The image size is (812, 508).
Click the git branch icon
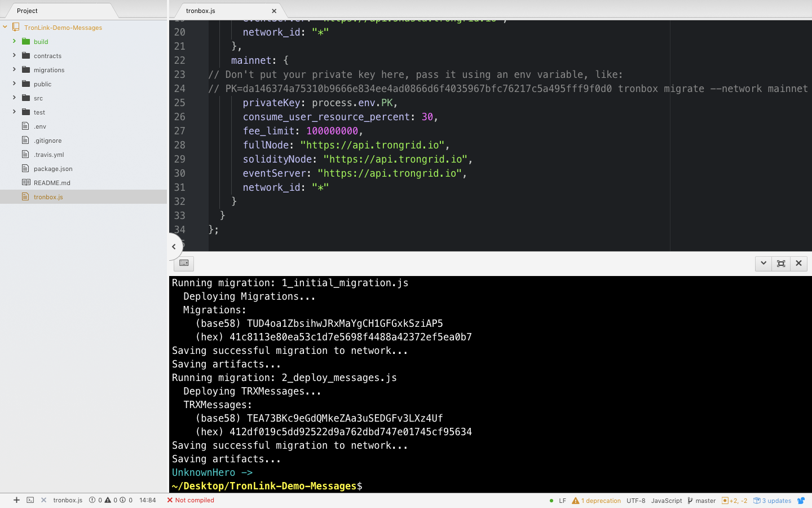[690, 501]
